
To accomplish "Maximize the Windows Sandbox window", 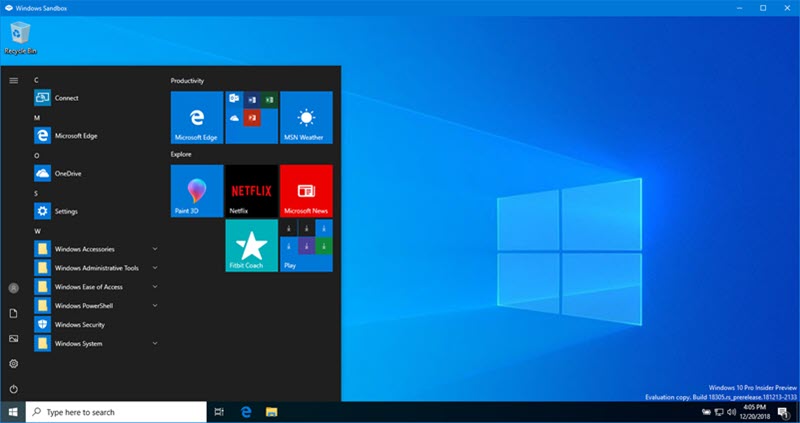I will [763, 8].
